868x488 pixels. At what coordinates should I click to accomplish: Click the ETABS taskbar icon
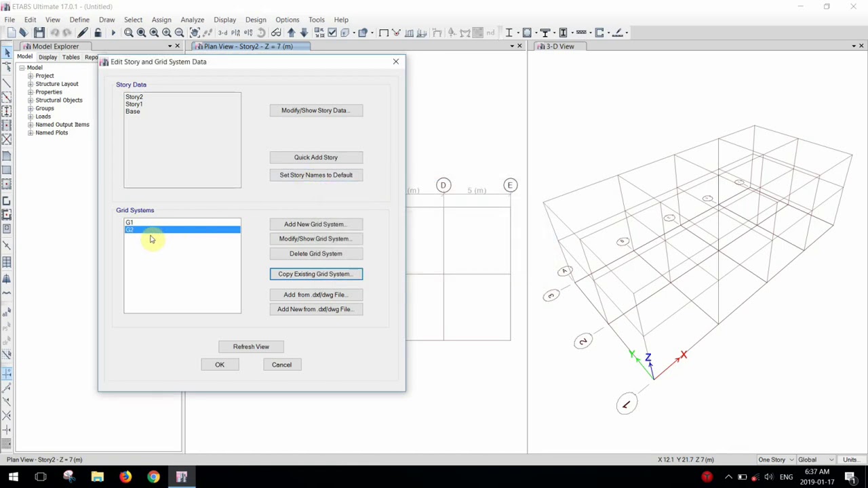point(181,477)
